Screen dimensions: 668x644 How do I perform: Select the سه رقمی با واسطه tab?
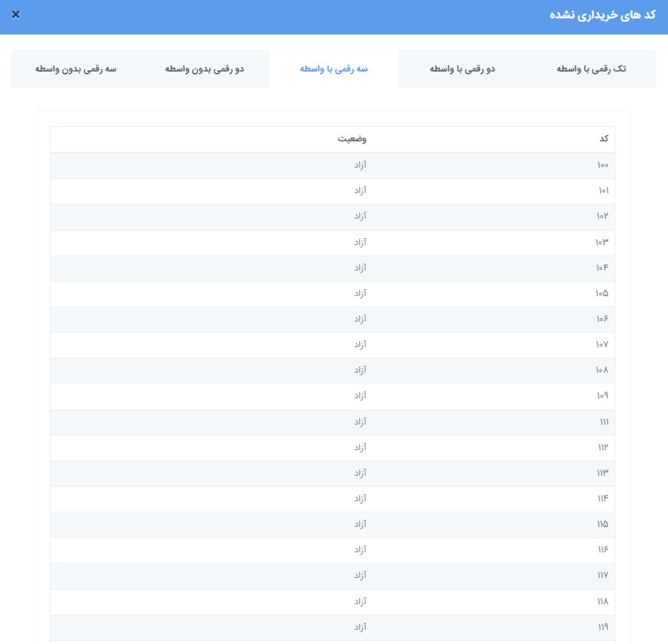click(334, 69)
